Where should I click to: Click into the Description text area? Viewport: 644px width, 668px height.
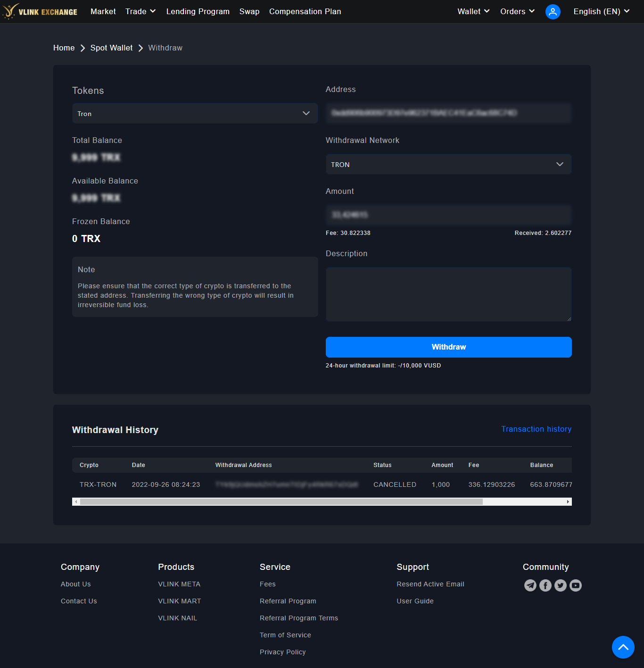(x=448, y=294)
